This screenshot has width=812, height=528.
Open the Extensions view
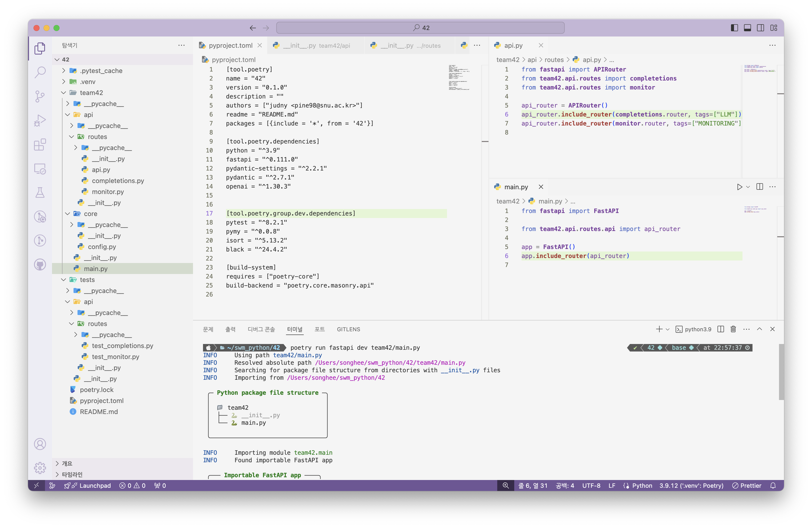click(x=40, y=144)
